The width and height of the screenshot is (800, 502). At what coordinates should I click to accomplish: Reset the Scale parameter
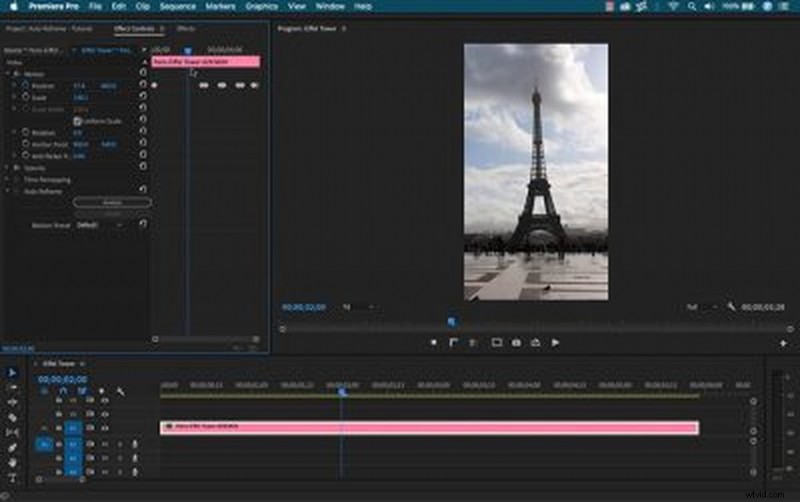click(x=143, y=96)
